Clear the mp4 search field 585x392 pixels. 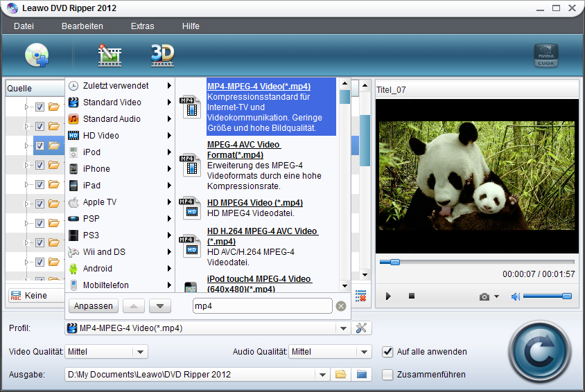(341, 306)
